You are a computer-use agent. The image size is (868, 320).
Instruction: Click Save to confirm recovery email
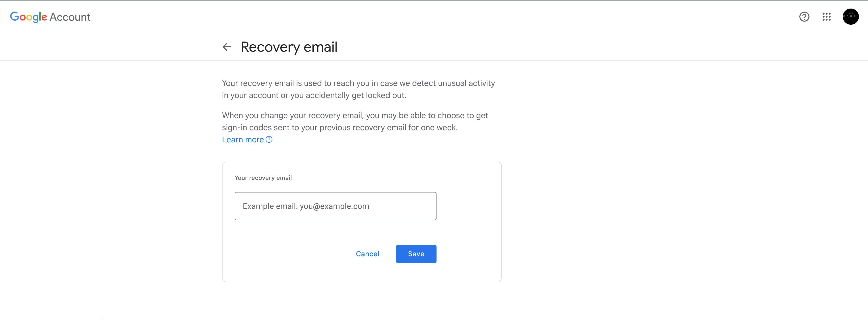point(416,254)
